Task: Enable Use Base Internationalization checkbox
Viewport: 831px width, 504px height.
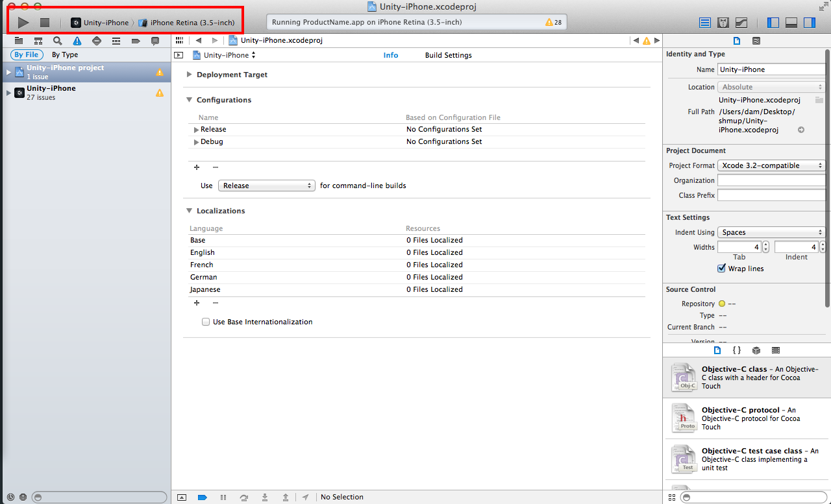Action: point(206,322)
